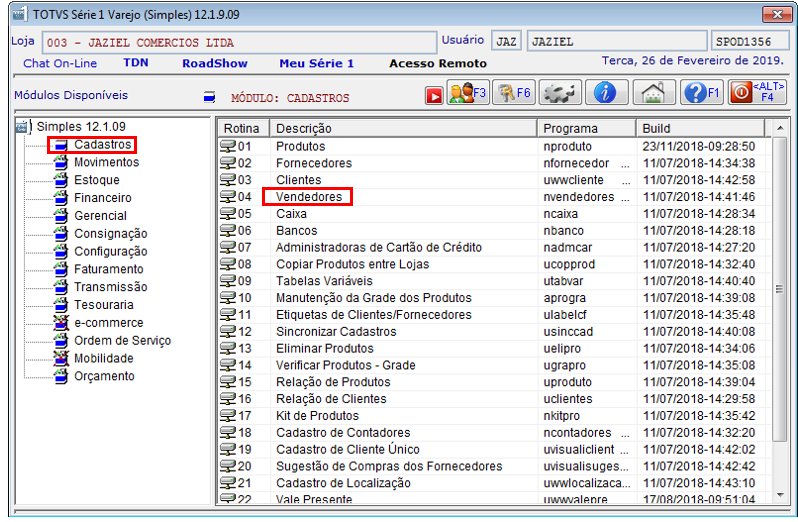Open the users F3 toolbar button
Image resolution: width=798 pixels, height=522 pixels.
click(x=468, y=93)
